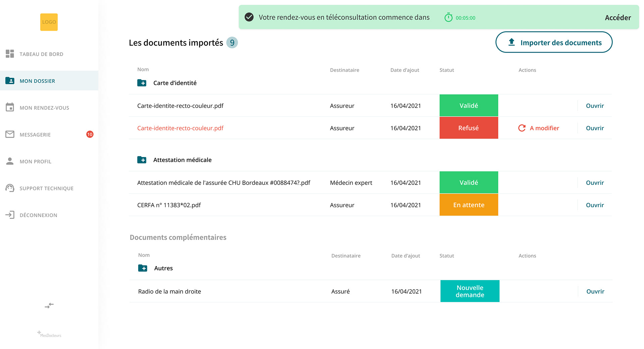Viewport: 644px width, 349px height.
Task: Click the Attestation médicale folder plus icon
Action: tap(142, 160)
